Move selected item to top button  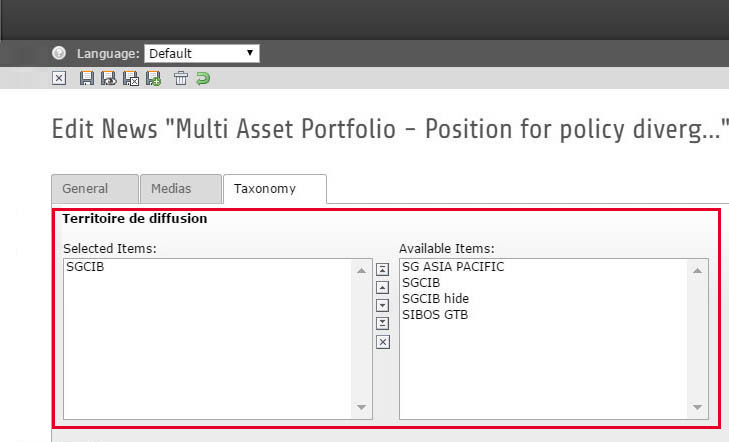(382, 270)
